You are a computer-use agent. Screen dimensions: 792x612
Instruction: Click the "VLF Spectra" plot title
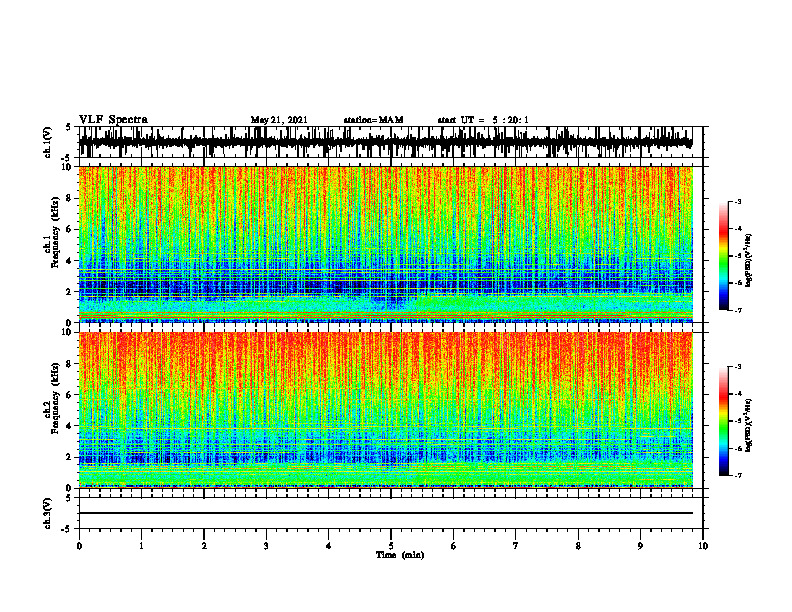113,119
